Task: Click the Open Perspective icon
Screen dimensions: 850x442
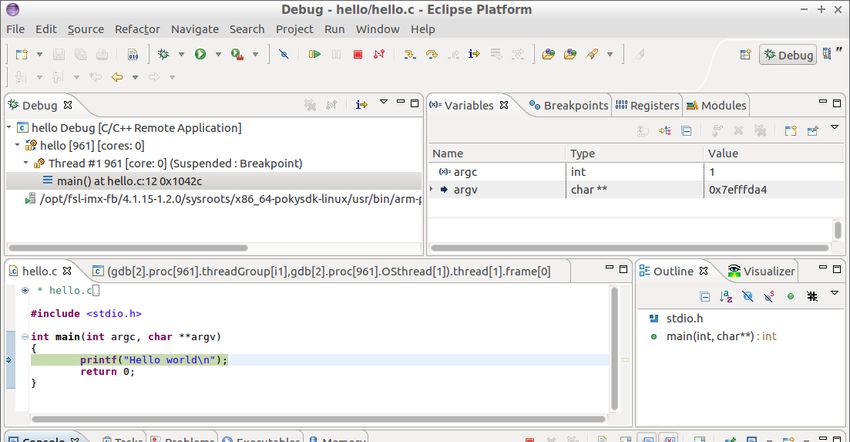Action: pos(745,54)
